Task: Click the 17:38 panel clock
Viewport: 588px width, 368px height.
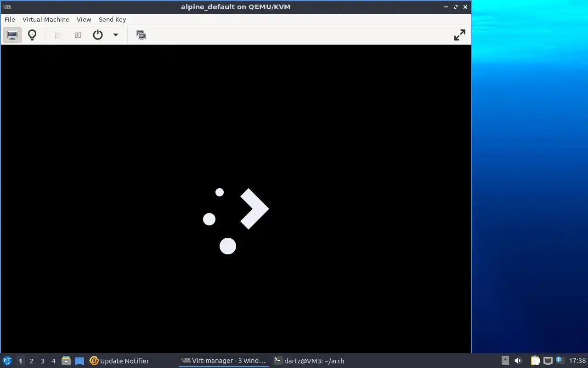Action: pos(577,361)
